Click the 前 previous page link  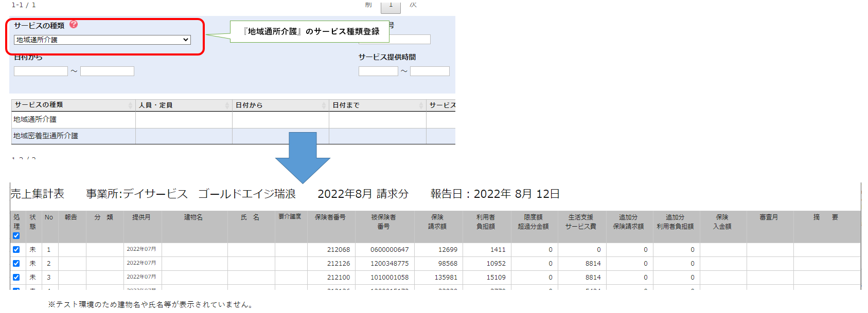point(368,5)
